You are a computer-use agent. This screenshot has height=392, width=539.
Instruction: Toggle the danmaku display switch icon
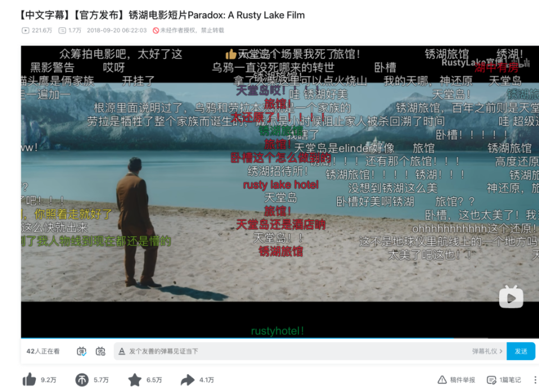(81, 351)
